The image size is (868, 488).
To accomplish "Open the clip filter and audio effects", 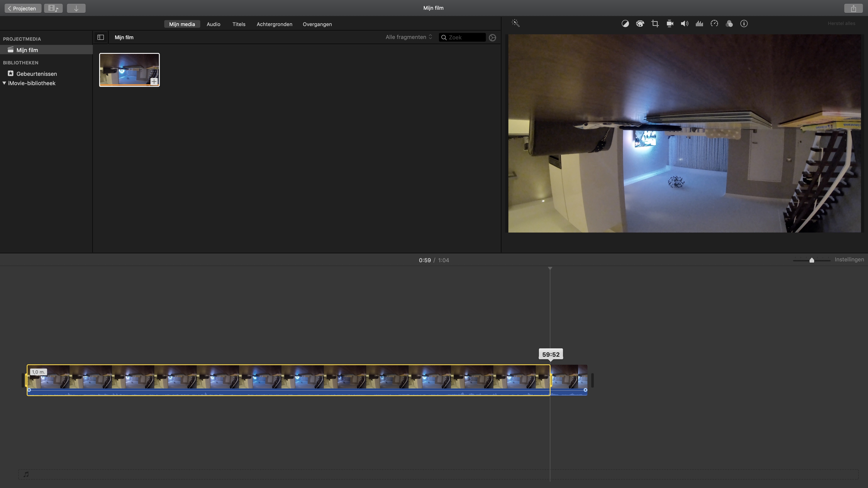I will coord(729,24).
